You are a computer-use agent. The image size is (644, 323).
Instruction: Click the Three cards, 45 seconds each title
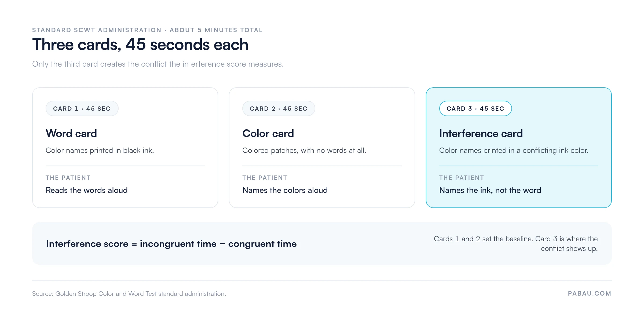(x=140, y=44)
